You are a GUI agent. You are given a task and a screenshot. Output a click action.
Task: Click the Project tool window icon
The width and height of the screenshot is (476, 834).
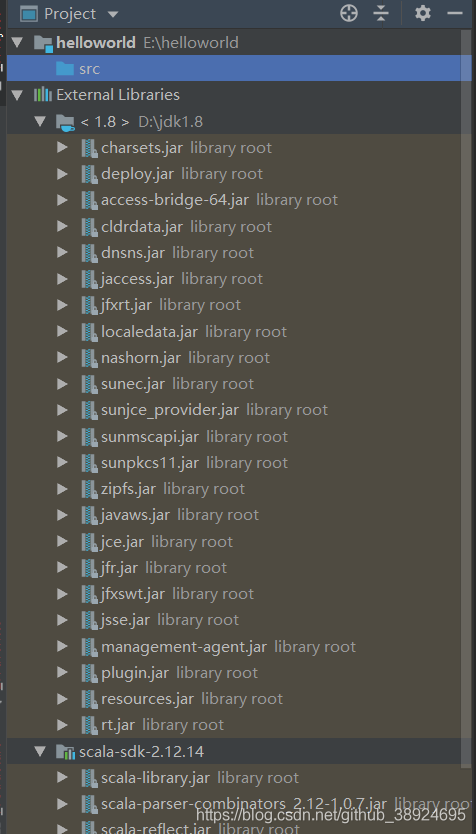pyautogui.click(x=29, y=14)
